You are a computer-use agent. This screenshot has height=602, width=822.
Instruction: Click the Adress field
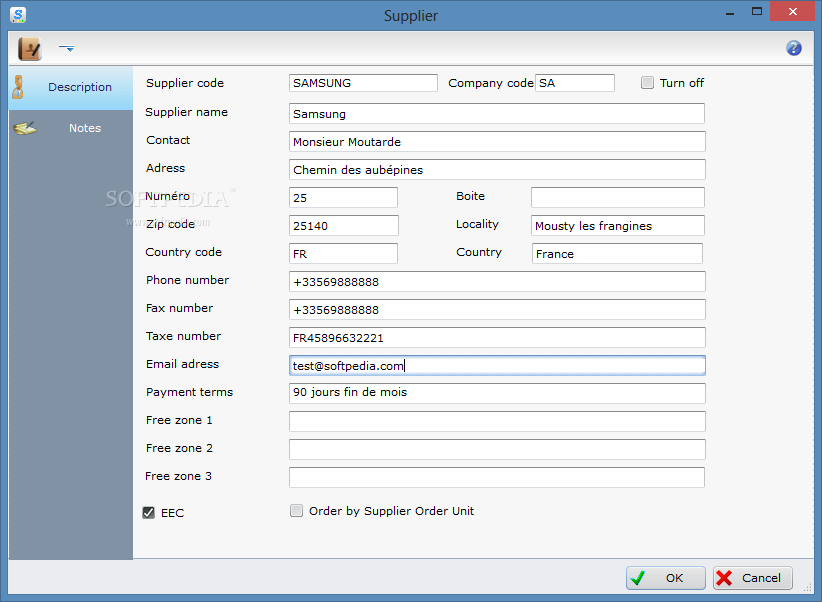click(x=496, y=169)
